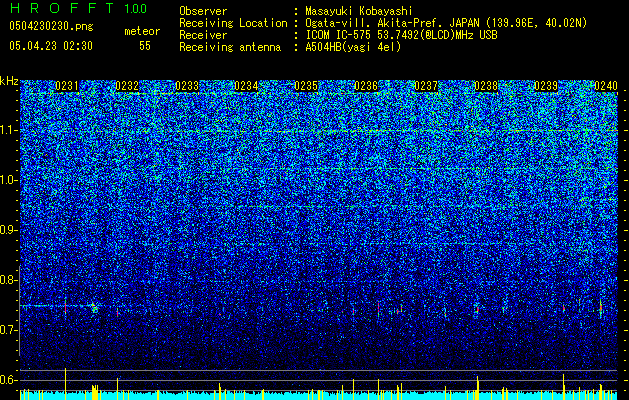Screen dimensions: 629x400
Task: Click the HROFFT title text
Action: [62, 8]
